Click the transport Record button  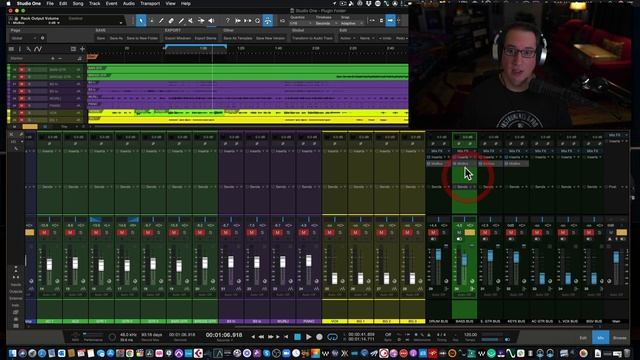[x=320, y=337]
